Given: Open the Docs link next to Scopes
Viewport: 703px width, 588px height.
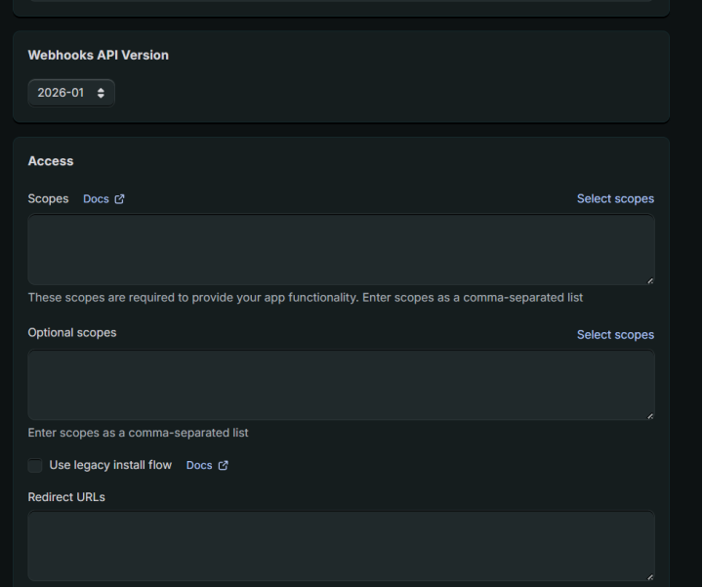Looking at the screenshot, I should [x=96, y=199].
